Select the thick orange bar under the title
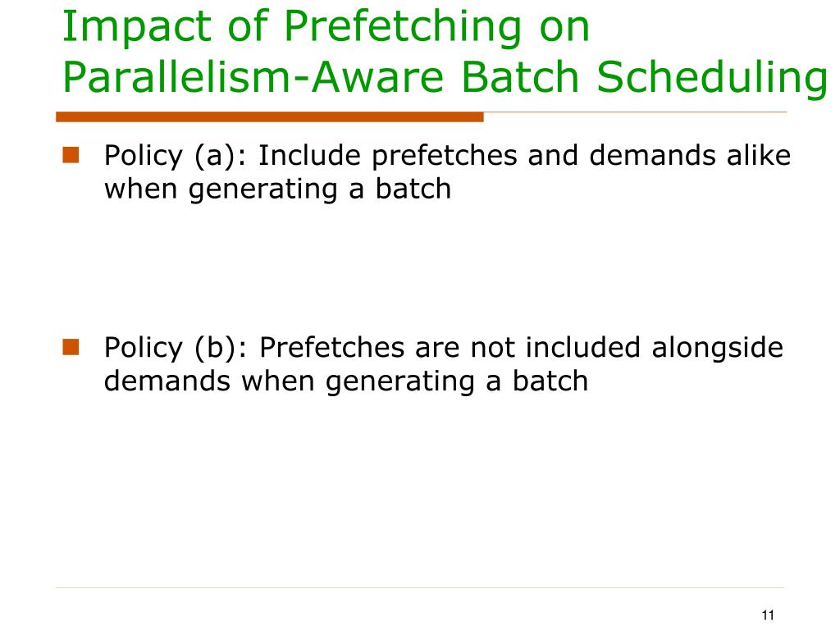The width and height of the screenshot is (840, 630). (x=269, y=116)
